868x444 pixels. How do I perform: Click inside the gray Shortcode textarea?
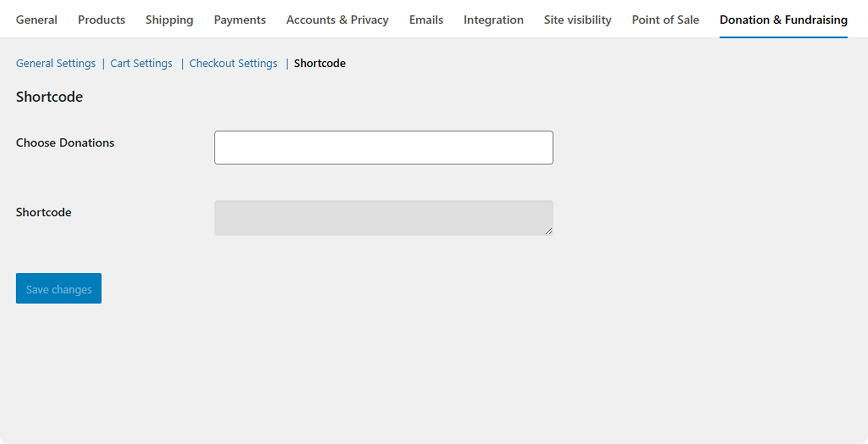coord(384,217)
